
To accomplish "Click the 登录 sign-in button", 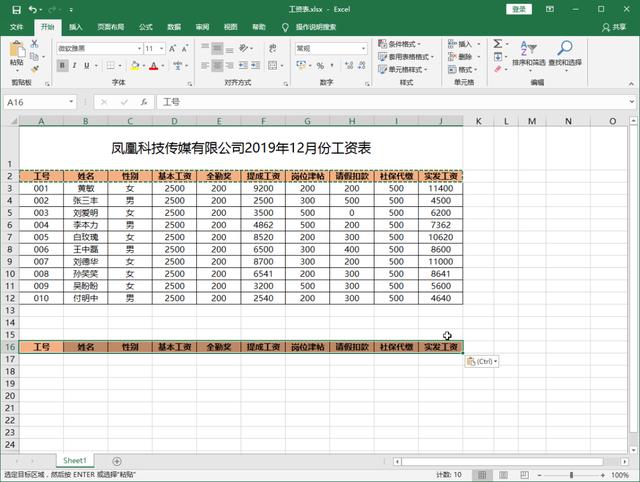I will point(519,9).
